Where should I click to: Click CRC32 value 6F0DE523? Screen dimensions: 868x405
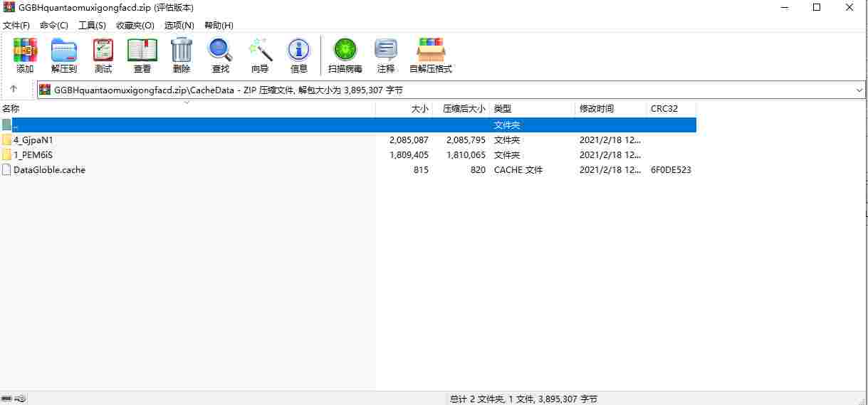(x=671, y=170)
